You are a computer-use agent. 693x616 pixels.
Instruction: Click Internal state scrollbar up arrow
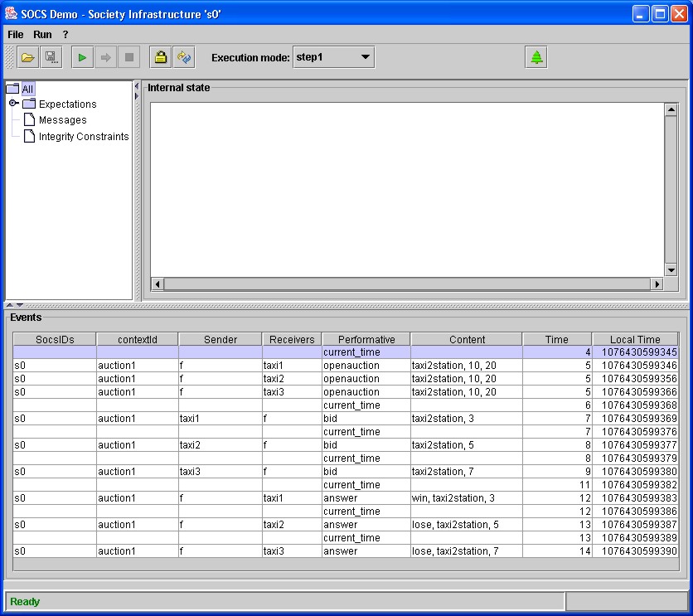coord(671,110)
